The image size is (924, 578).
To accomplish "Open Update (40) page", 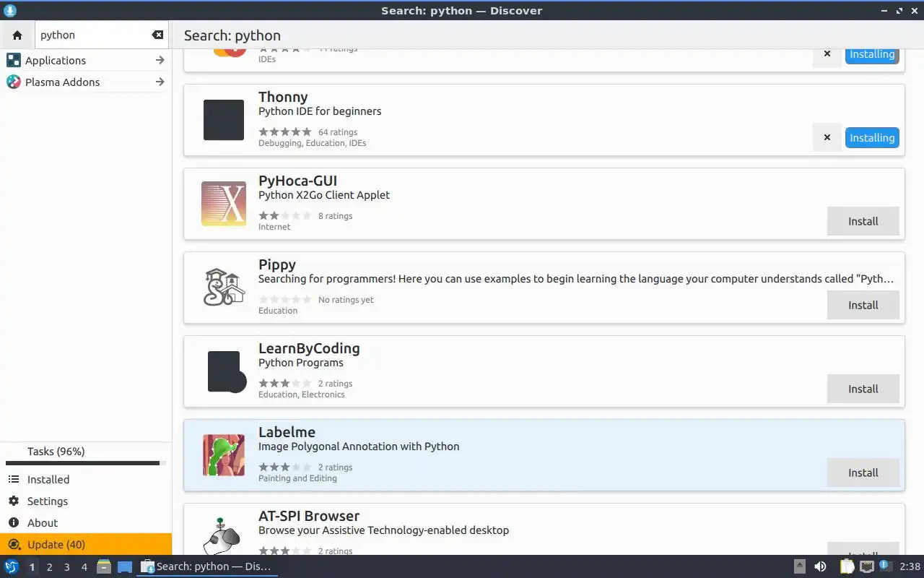I will [x=86, y=544].
